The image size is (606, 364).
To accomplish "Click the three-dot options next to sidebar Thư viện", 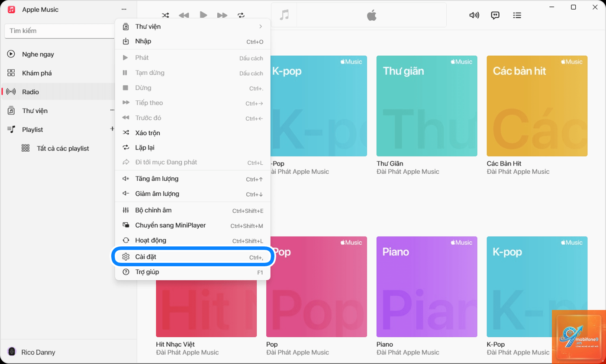I will [x=112, y=111].
